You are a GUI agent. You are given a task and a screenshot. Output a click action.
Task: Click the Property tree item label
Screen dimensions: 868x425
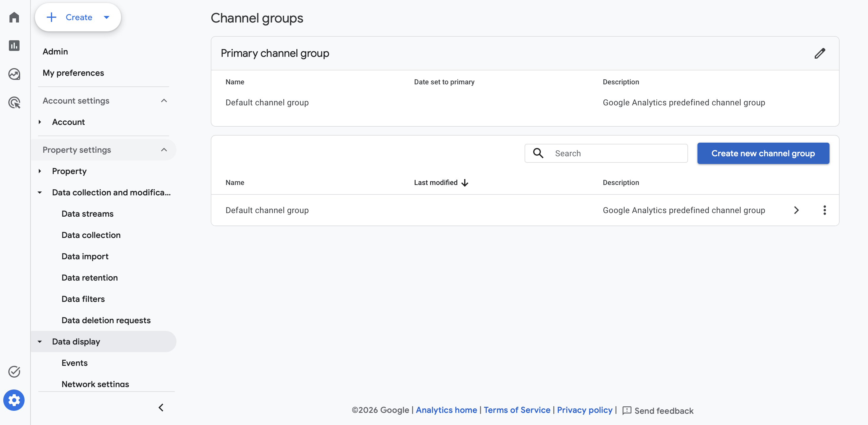click(69, 171)
